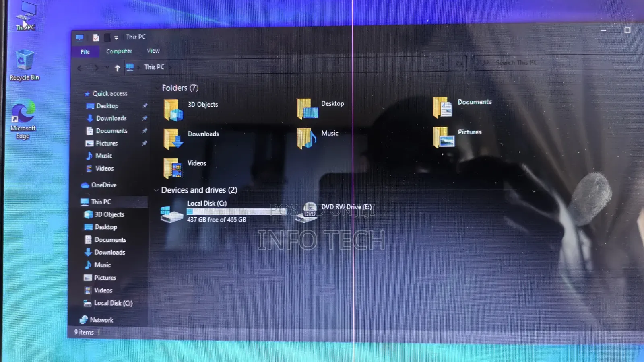Select the Pictures folder in main pane
Viewport: 644px width, 362px height.
coord(444,137)
